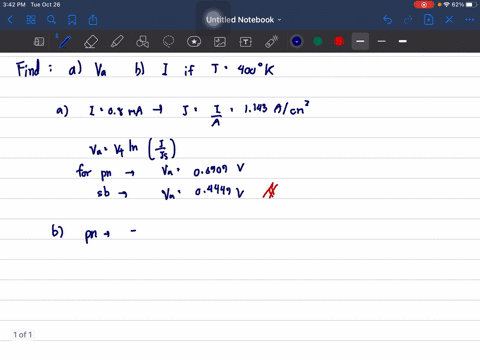Select the Lasso selection tool
The width and height of the screenshot is (480, 360).
[168, 42]
